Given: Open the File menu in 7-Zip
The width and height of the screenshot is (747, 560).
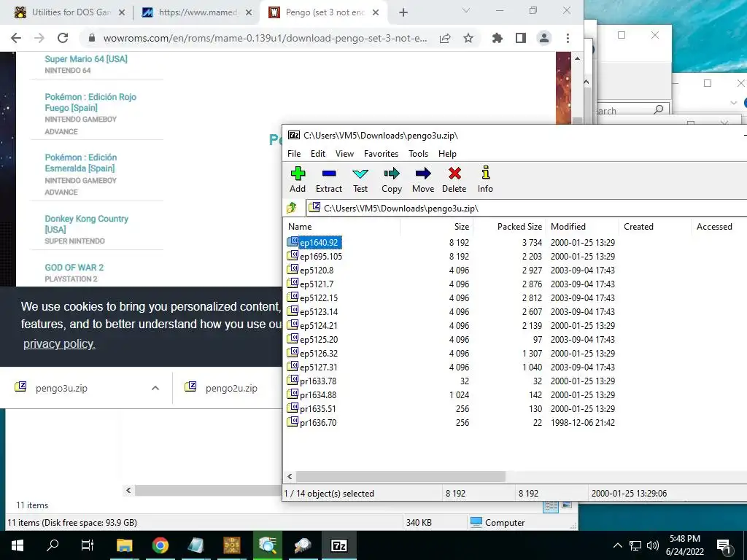Looking at the screenshot, I should pyautogui.click(x=294, y=153).
